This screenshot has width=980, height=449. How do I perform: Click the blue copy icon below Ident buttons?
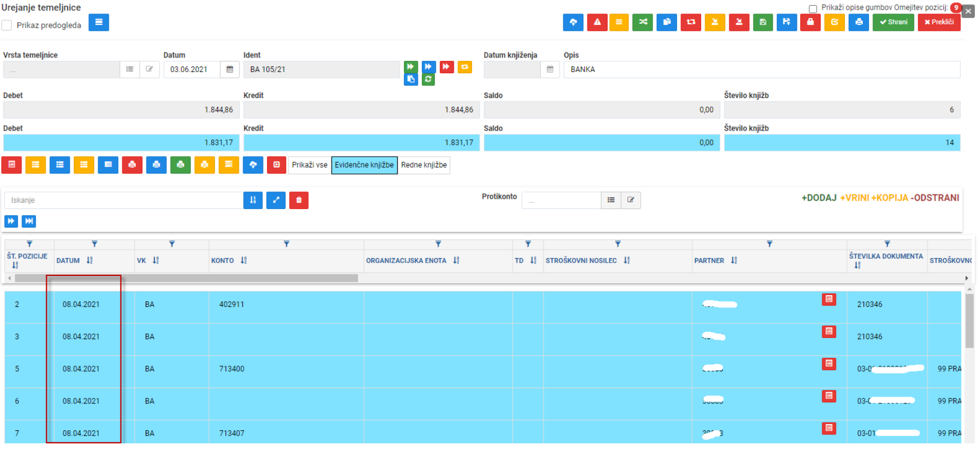click(411, 79)
